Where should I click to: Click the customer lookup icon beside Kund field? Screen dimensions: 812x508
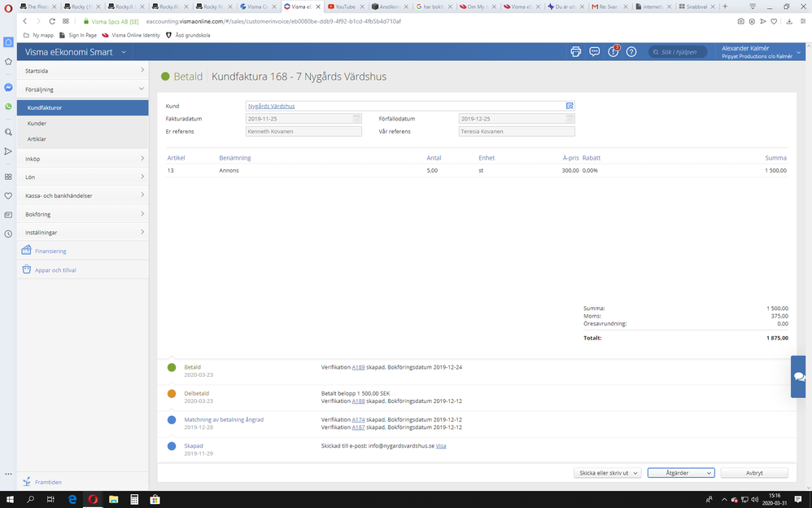click(x=569, y=106)
